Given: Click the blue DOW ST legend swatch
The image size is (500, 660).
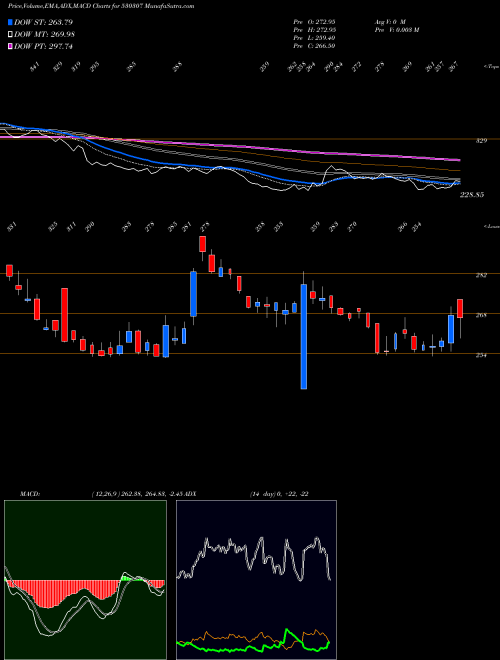Looking at the screenshot, I should [x=10, y=22].
